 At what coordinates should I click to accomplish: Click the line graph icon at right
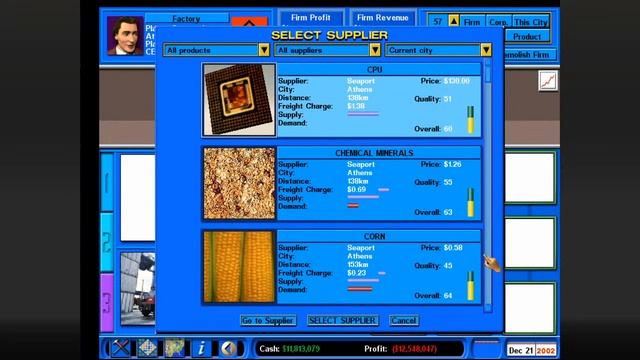pos(548,81)
